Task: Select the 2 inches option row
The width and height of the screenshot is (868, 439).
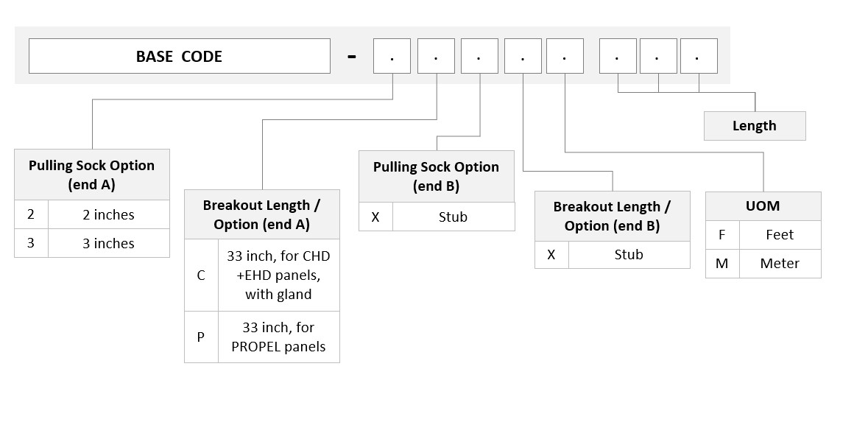Action: 92,214
